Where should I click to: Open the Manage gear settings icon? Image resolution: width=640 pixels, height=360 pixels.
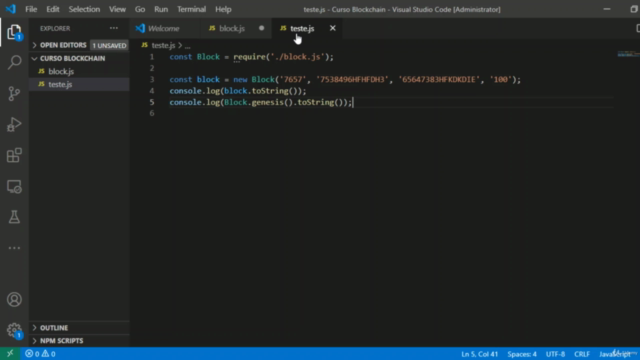[14, 330]
